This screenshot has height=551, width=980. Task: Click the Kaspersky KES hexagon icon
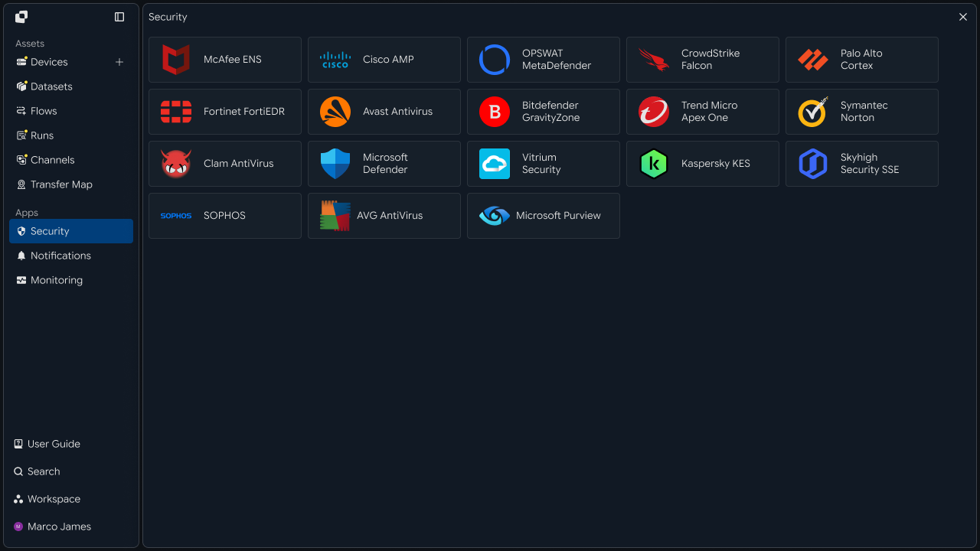coord(654,164)
